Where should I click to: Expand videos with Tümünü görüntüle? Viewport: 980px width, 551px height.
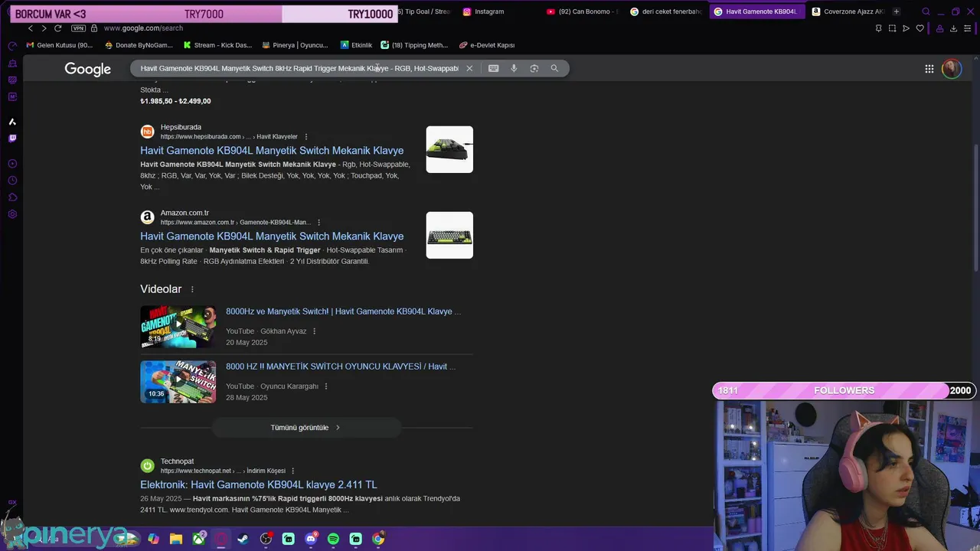pyautogui.click(x=306, y=428)
